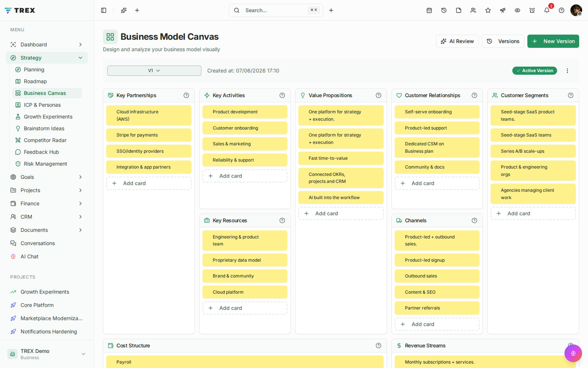This screenshot has width=588, height=368.
Task: Open the TREX Demo workspace switcher
Action: pos(47,354)
